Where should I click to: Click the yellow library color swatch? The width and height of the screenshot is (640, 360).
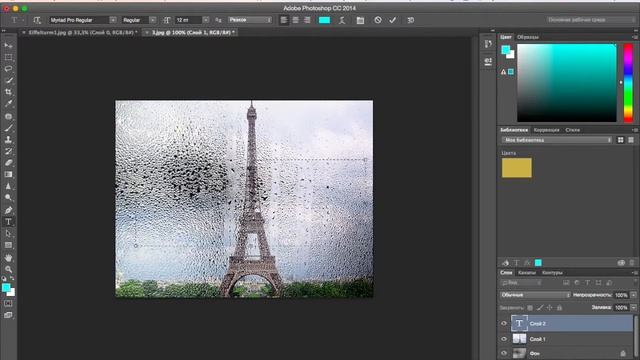click(x=517, y=168)
